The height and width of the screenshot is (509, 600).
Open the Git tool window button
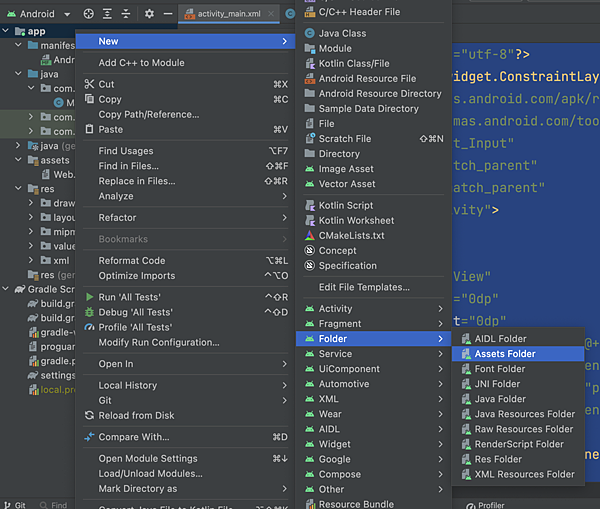[x=15, y=505]
